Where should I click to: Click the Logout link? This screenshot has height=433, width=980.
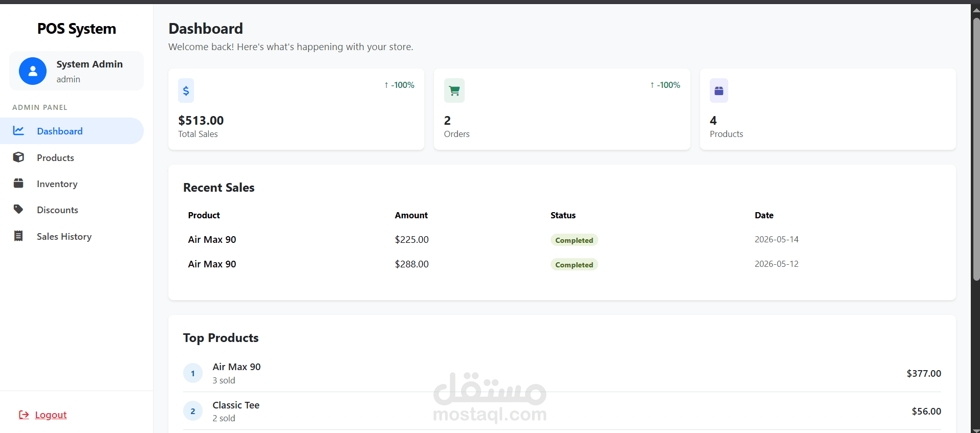pyautogui.click(x=51, y=415)
